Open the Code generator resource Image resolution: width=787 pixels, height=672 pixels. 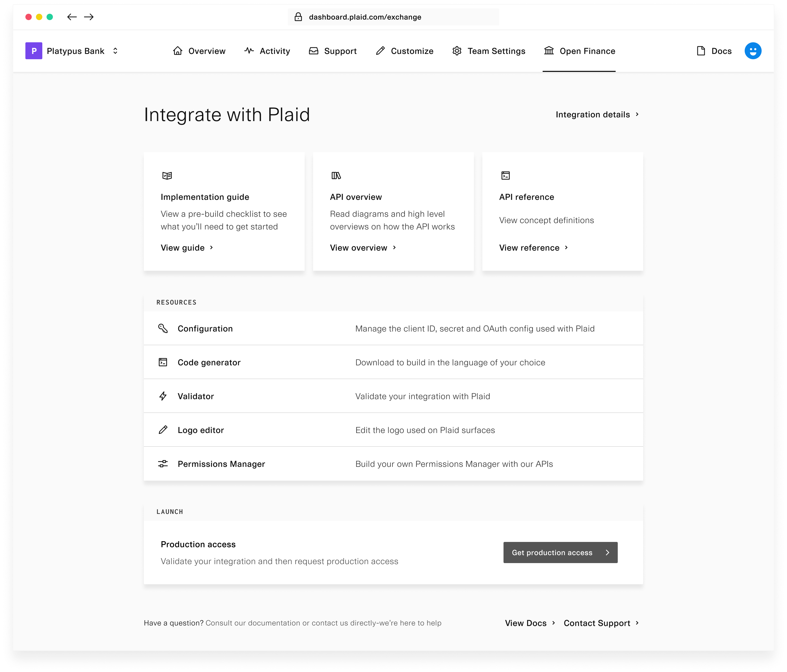(393, 362)
